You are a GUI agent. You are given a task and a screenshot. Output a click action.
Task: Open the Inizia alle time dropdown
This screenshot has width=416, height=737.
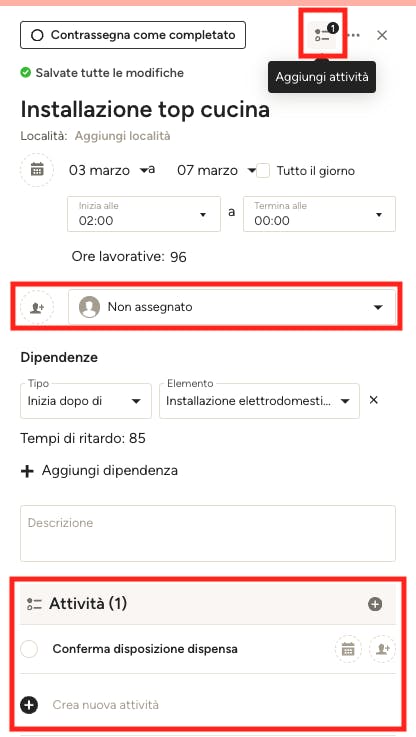point(144,214)
